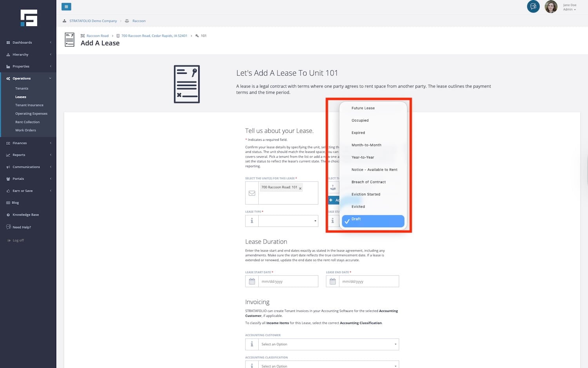Expand the Finances sidebar section
Viewport: 588px width, 368px height.
(x=28, y=143)
